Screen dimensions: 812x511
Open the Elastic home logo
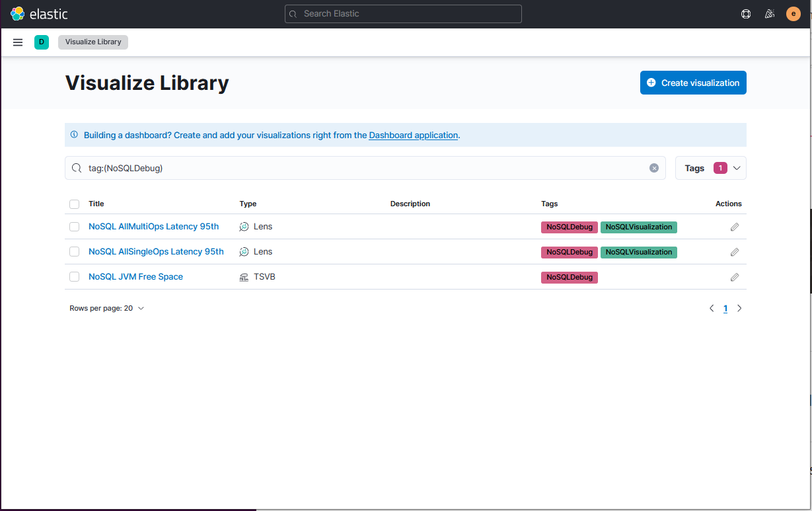38,13
